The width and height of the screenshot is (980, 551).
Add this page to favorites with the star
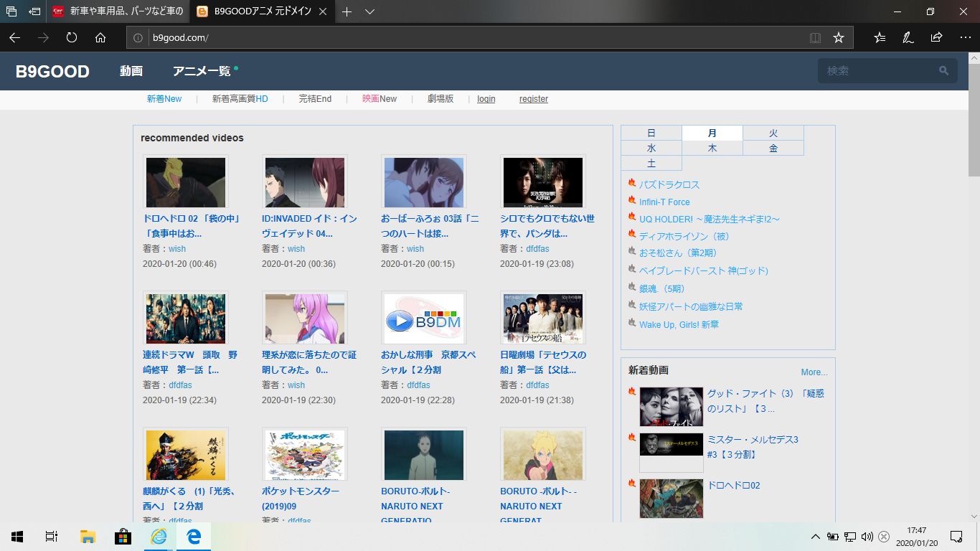[x=838, y=37]
